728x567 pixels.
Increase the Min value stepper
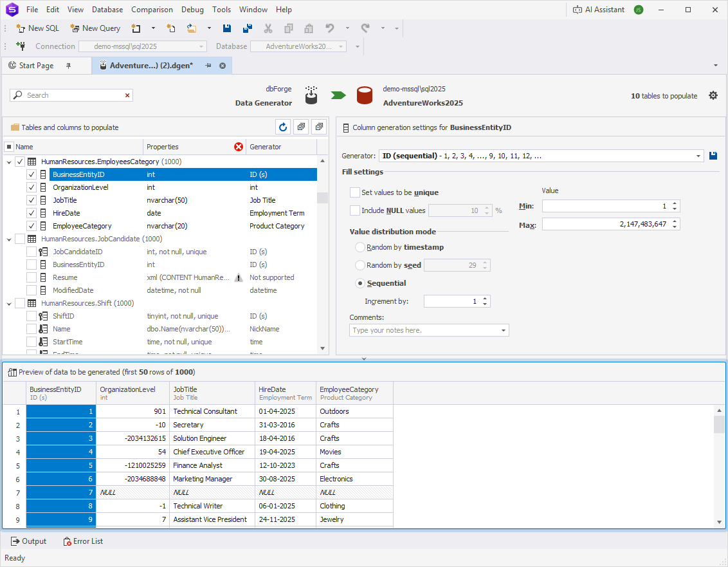click(675, 203)
